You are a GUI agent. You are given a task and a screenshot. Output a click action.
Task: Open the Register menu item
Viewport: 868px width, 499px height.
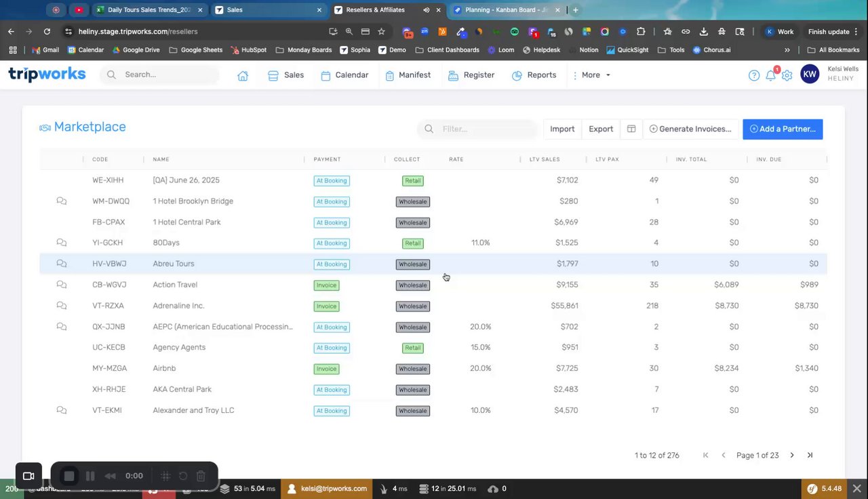tap(471, 75)
